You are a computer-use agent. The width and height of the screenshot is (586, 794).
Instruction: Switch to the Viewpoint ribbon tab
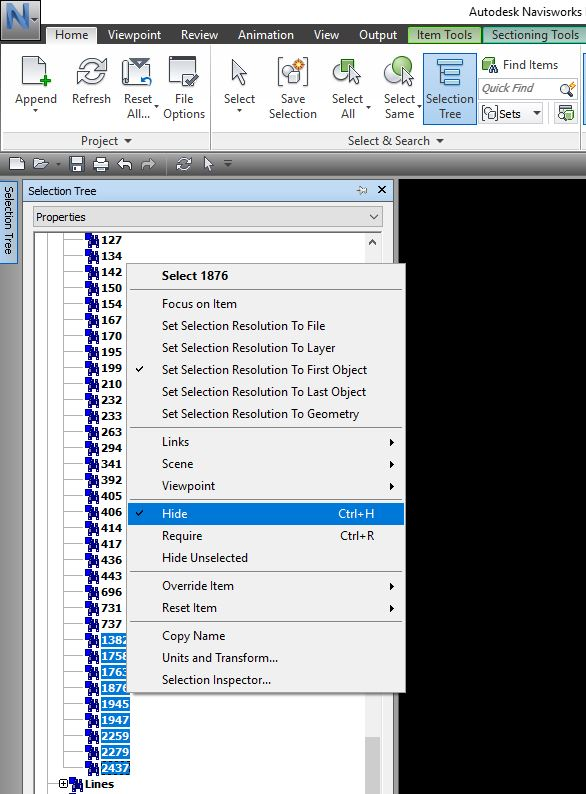[x=134, y=35]
